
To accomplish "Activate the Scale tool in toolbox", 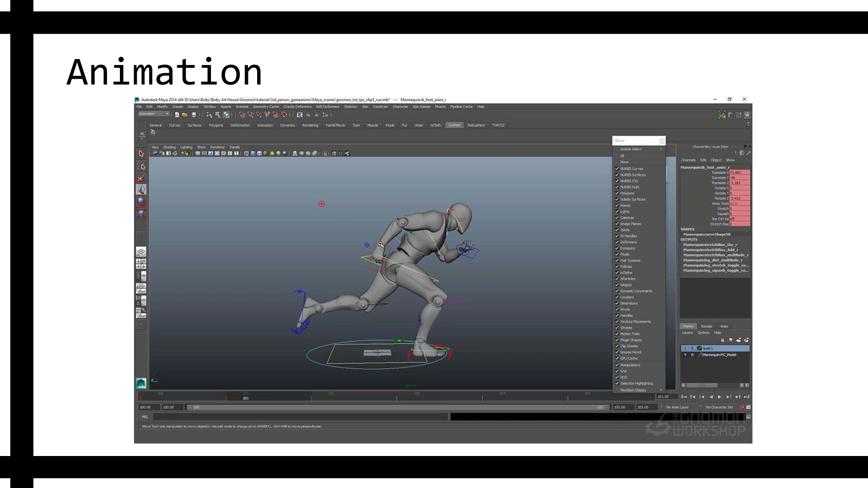I will coord(141,213).
